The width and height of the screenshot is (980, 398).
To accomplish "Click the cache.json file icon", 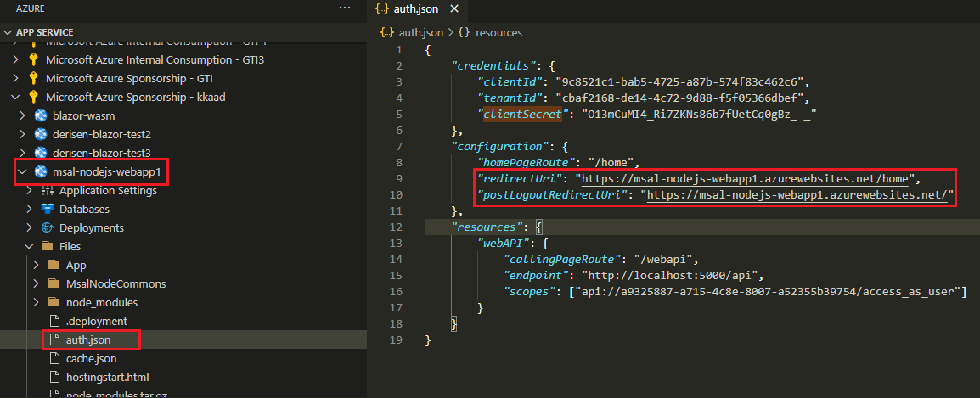I will click(x=54, y=358).
